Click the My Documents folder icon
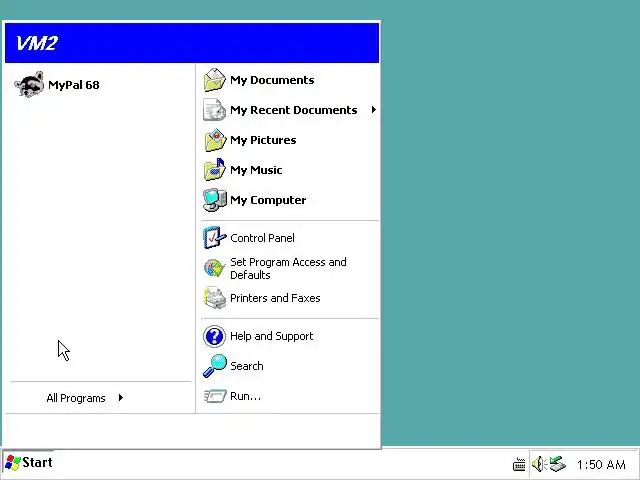This screenshot has width=640, height=480. point(215,80)
